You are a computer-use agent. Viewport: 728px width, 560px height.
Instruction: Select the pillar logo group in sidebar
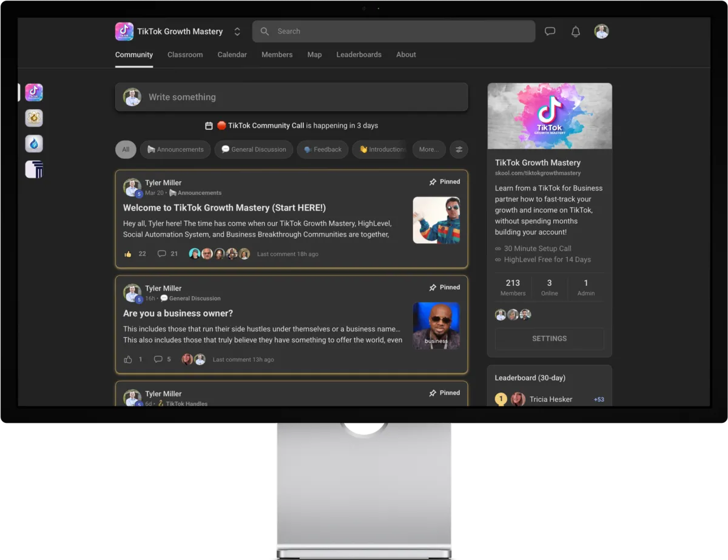click(34, 169)
